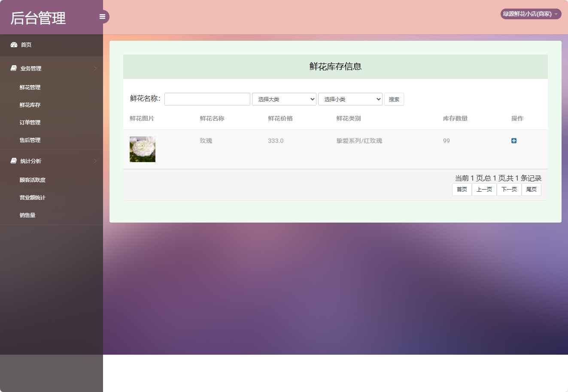Click the stock quantity value 99

[x=447, y=141]
